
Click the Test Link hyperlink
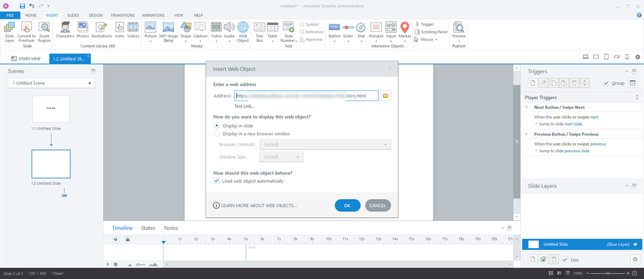pos(244,106)
